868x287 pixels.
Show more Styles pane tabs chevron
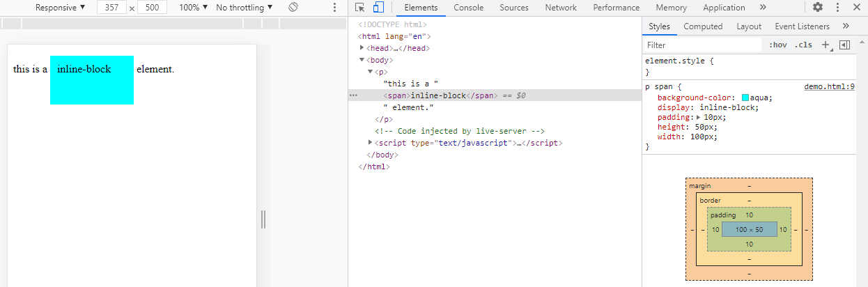846,26
